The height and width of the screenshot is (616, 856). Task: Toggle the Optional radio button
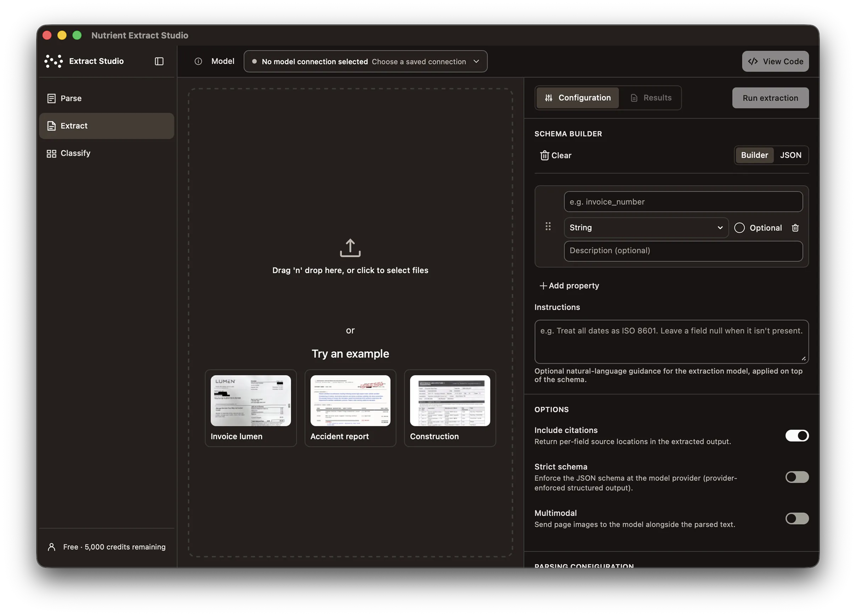click(739, 228)
